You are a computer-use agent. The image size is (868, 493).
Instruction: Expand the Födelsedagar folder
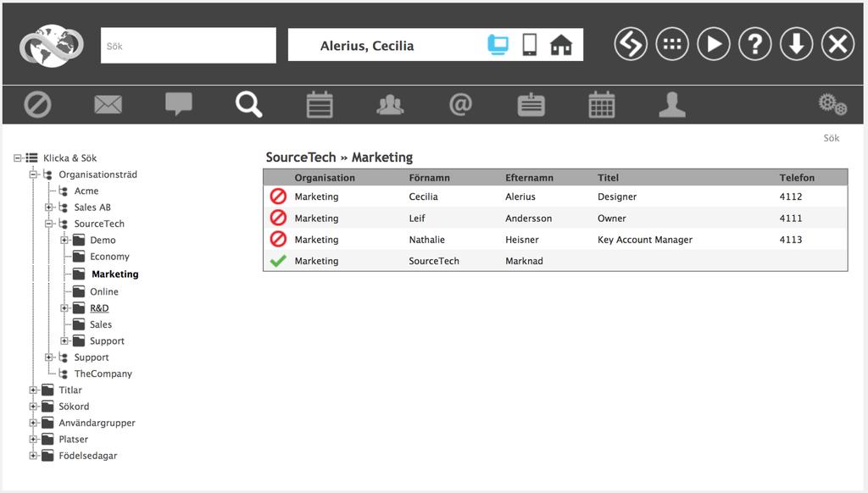(33, 456)
